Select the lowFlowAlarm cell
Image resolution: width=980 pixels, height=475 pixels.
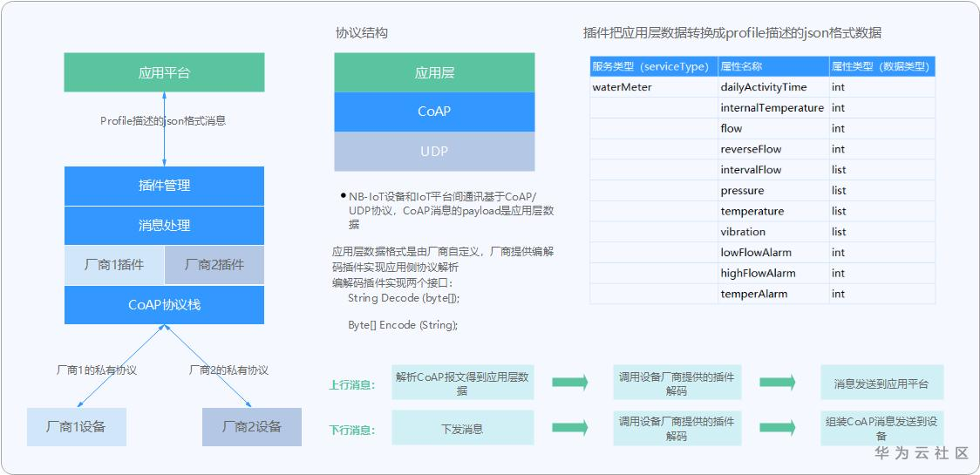click(x=773, y=252)
